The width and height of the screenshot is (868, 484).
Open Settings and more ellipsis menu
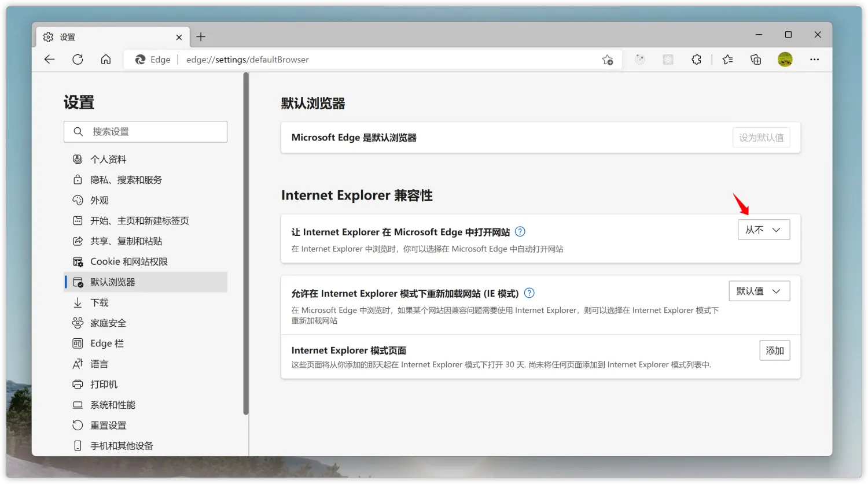tap(814, 60)
